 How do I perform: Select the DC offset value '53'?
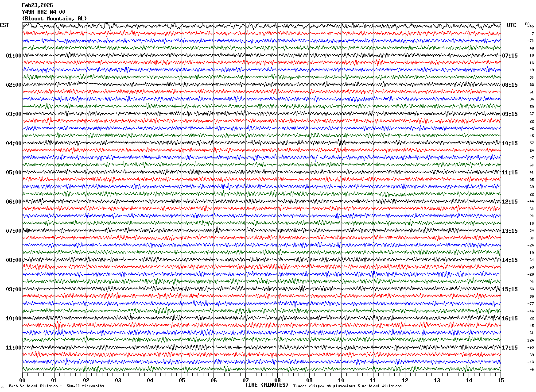531,289
